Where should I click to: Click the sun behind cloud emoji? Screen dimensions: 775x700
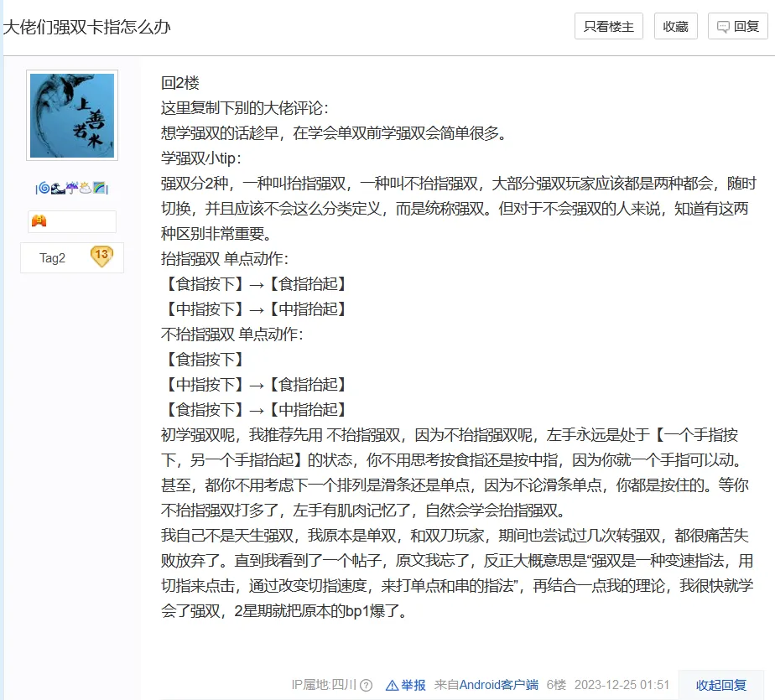click(85, 188)
